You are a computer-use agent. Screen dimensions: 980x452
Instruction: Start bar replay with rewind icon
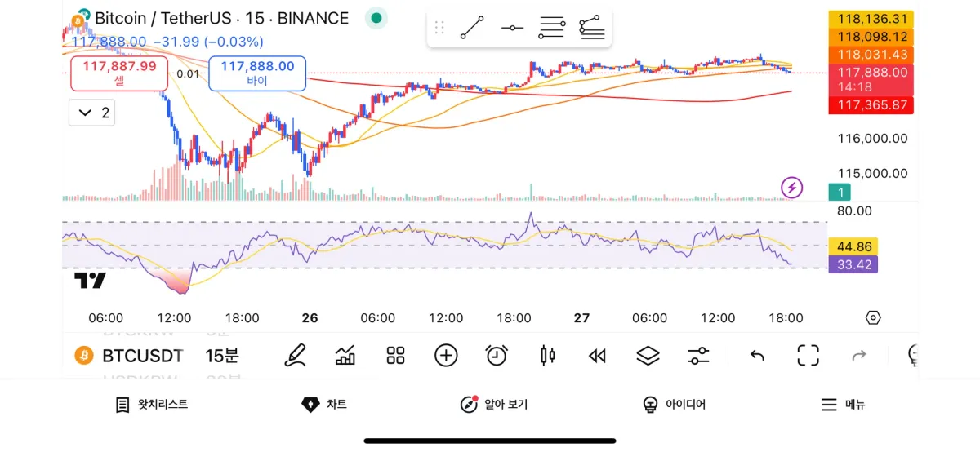598,355
